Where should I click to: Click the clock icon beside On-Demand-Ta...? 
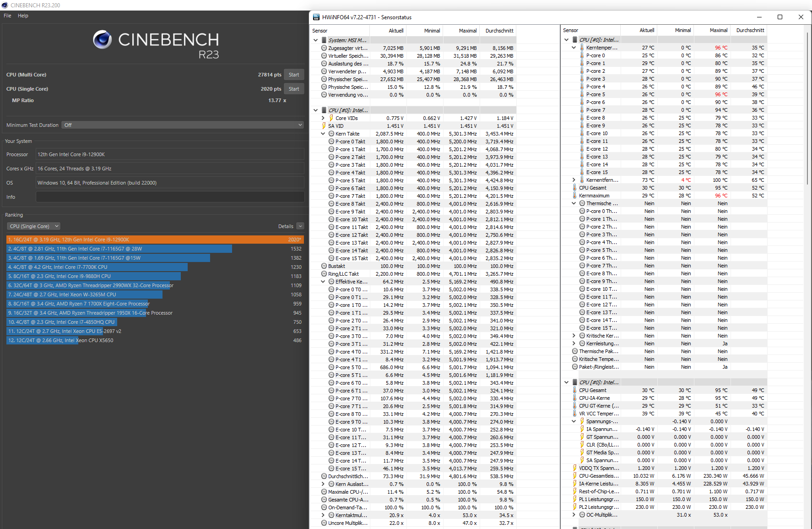coord(324,507)
